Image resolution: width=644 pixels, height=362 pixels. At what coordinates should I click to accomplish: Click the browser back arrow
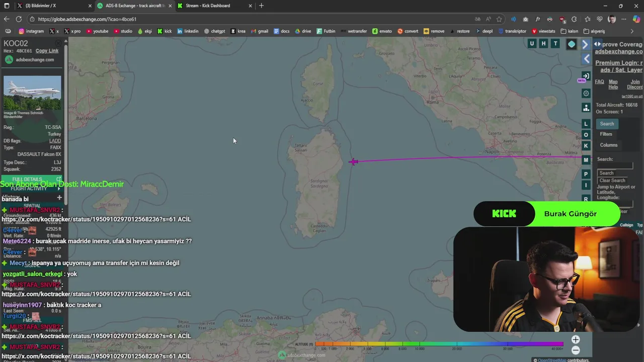click(7, 19)
